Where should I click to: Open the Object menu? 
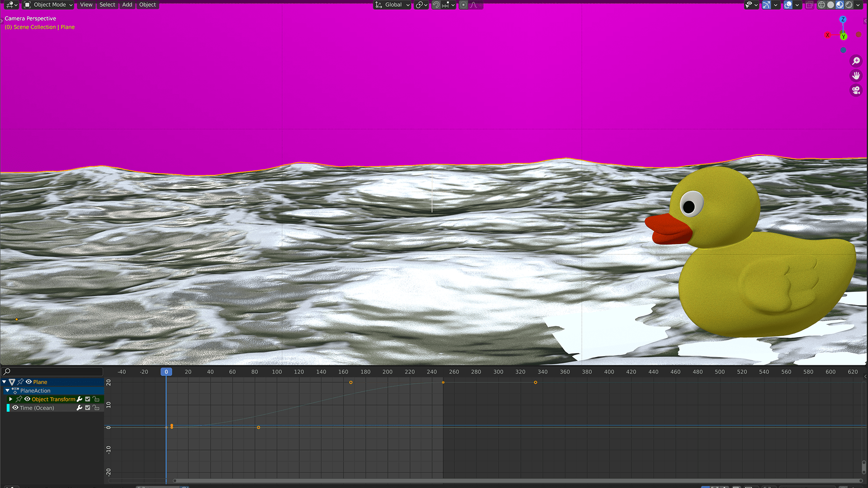tap(147, 5)
